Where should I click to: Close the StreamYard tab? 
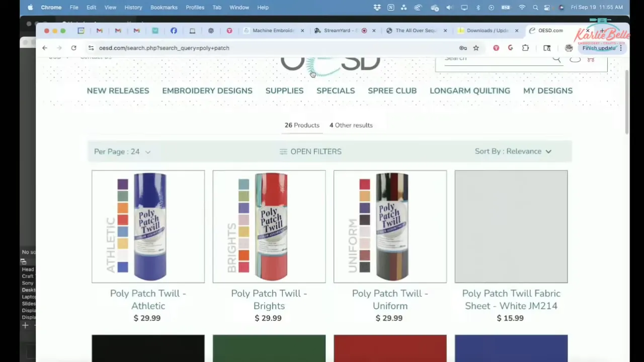pos(373,31)
